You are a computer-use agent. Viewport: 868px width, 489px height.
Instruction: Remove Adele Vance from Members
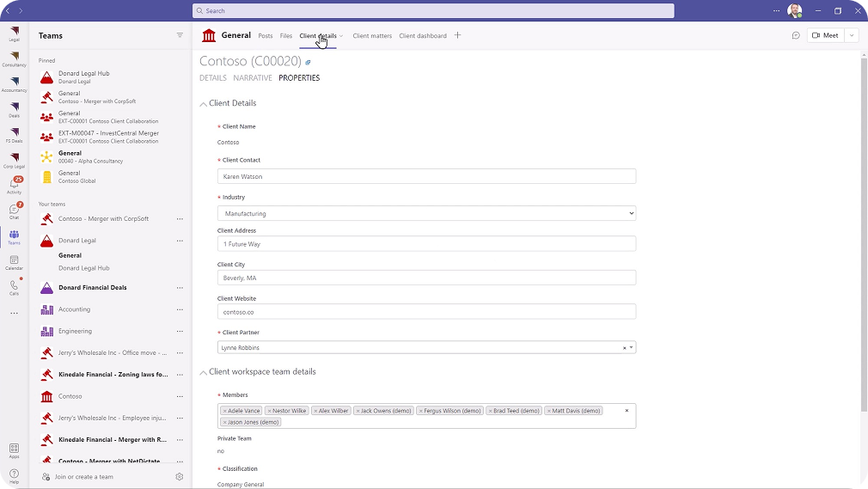pos(224,411)
